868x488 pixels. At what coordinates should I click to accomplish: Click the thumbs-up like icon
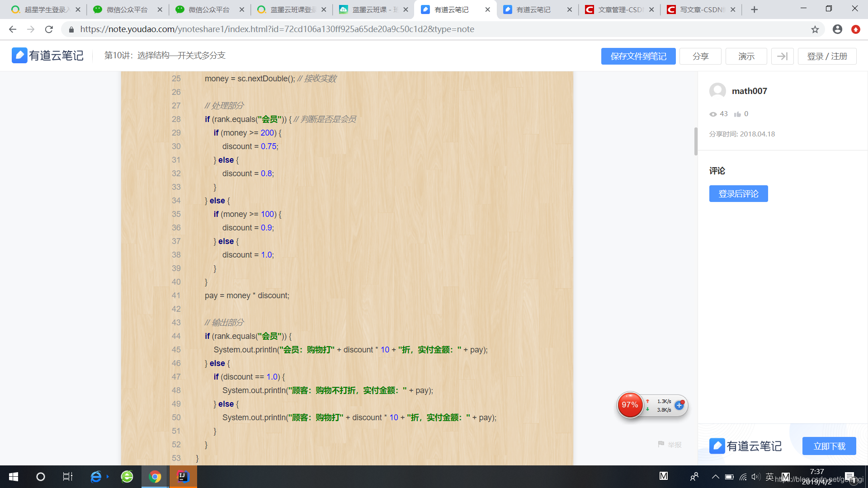(x=737, y=114)
